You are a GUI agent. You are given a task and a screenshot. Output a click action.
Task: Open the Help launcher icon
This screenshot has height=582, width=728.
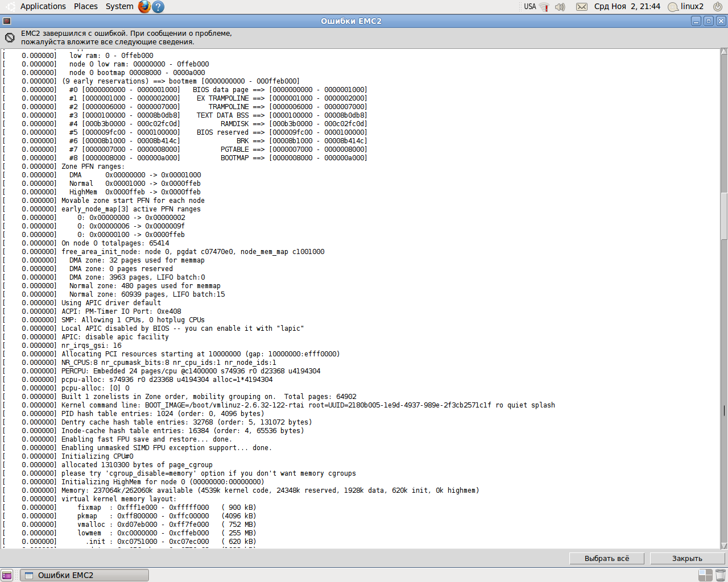tap(159, 7)
